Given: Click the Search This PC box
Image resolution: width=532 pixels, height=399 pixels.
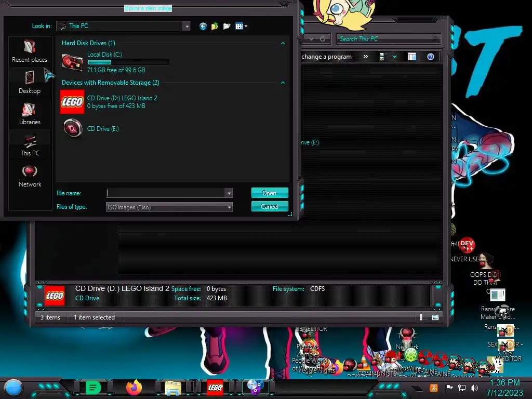Looking at the screenshot, I should click(389, 39).
